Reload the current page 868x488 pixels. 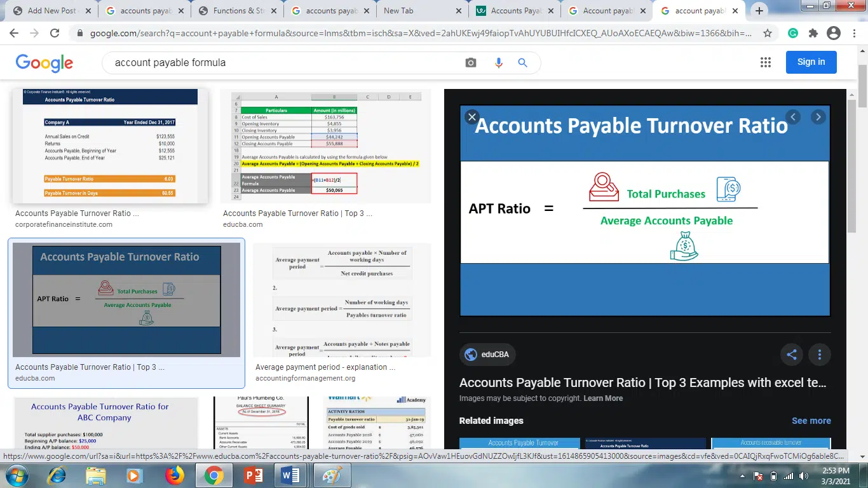coord(55,34)
